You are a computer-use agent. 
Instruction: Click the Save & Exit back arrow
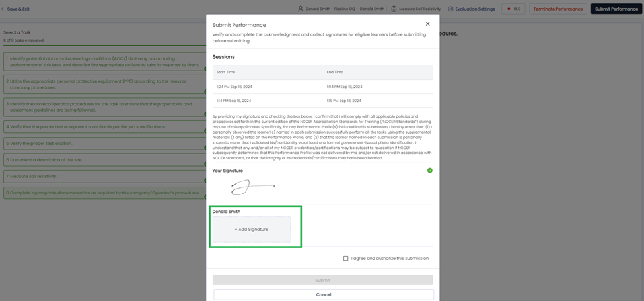pos(3,9)
